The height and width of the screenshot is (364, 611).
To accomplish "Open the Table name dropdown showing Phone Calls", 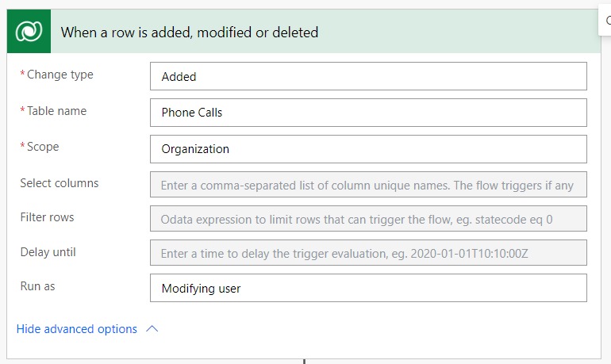I will coord(368,113).
